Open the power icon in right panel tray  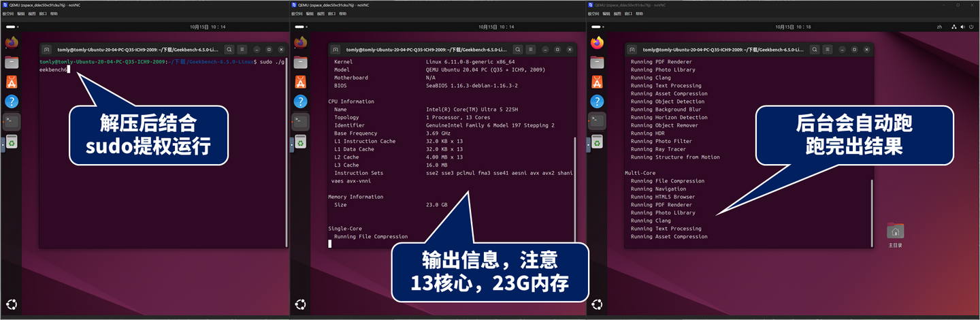[972, 27]
